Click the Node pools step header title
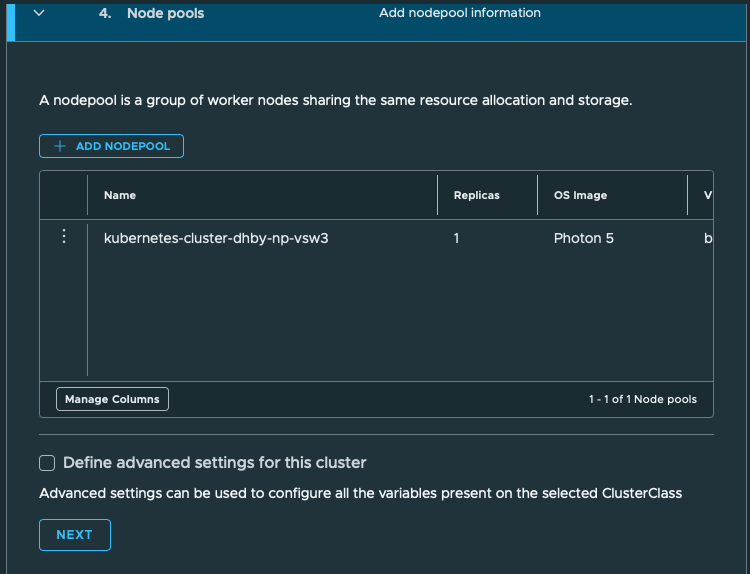Image resolution: width=750 pixels, height=574 pixels. (x=165, y=13)
